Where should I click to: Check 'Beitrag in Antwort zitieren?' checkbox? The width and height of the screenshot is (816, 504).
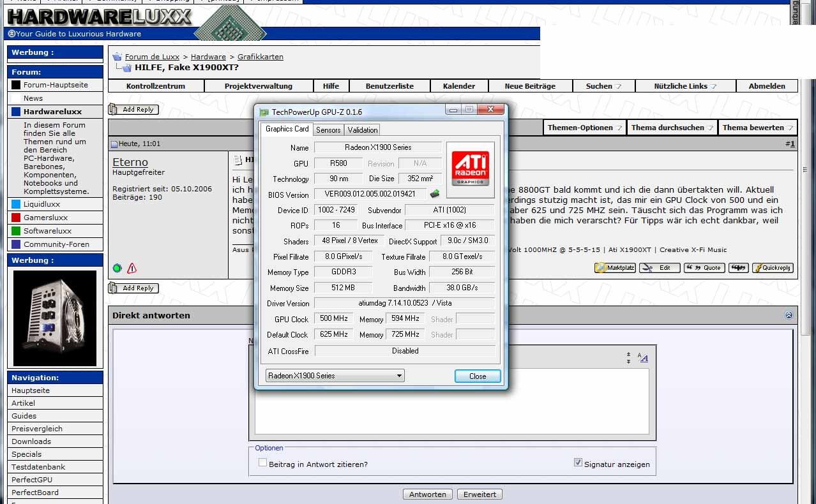pos(262,463)
